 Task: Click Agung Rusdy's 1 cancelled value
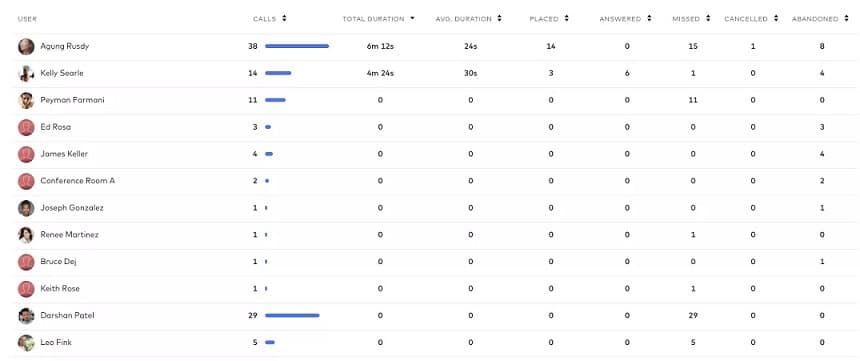click(753, 47)
